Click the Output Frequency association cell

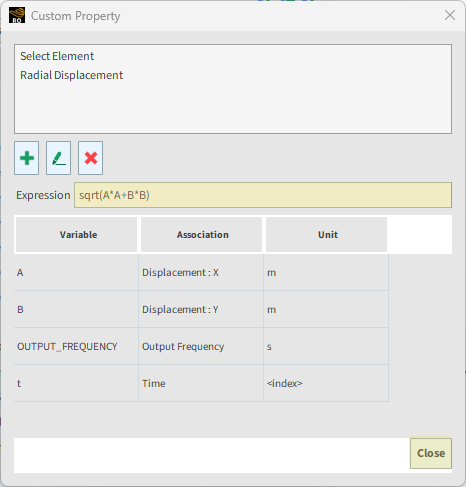201,347
